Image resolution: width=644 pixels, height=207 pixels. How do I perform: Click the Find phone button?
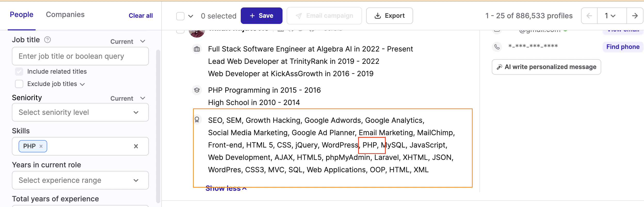coord(623,47)
